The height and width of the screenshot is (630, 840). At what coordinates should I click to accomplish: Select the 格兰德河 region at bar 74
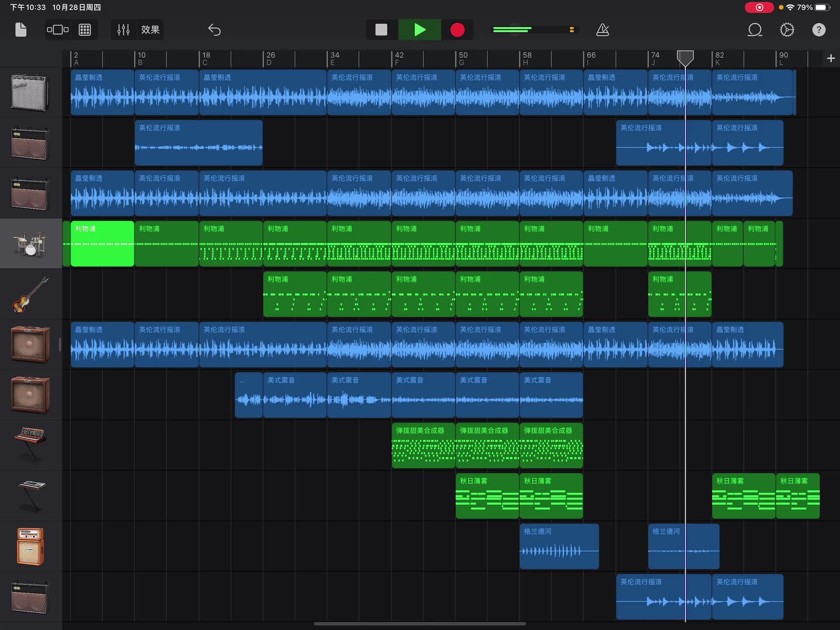[x=683, y=546]
